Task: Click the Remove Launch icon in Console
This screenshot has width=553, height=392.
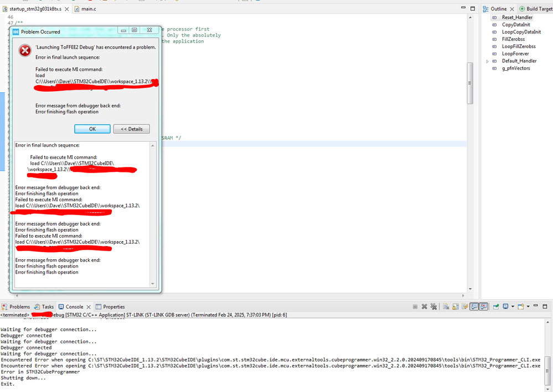Action: pos(424,306)
